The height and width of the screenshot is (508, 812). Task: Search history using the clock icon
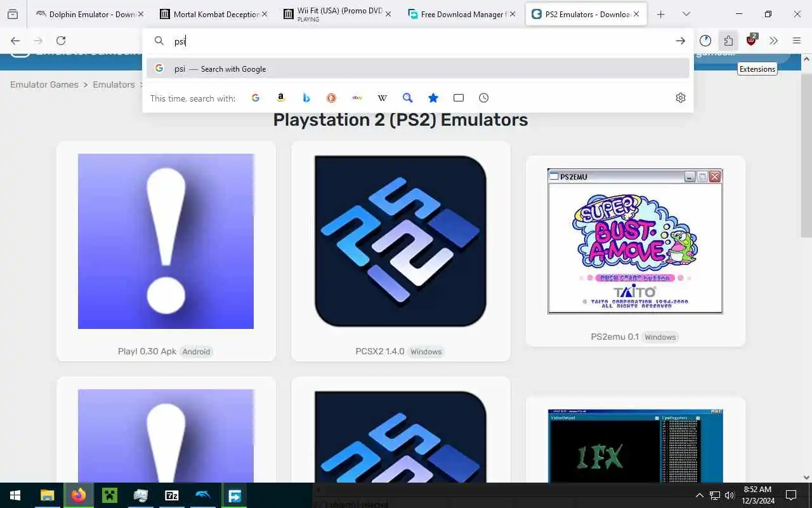[484, 98]
